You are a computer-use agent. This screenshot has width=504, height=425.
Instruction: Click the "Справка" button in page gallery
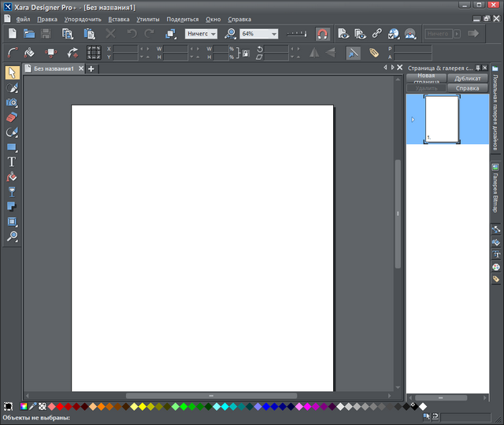pos(467,88)
